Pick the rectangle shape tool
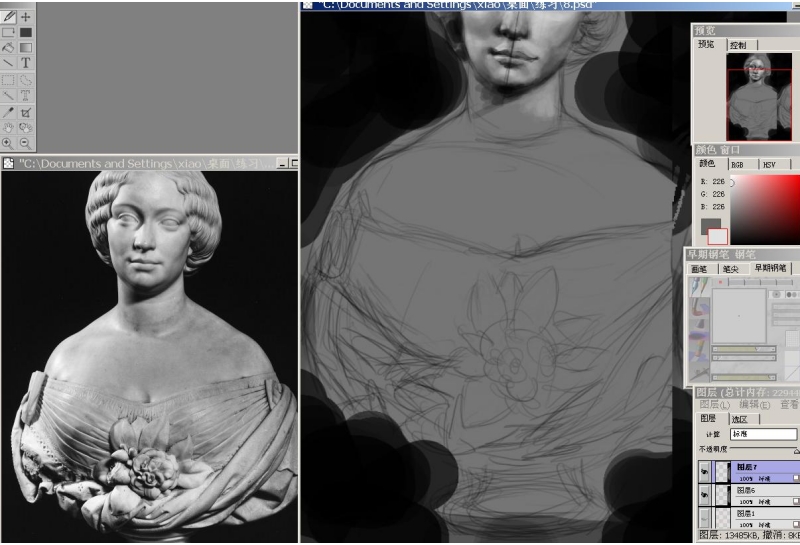The image size is (800, 545). [x=8, y=33]
